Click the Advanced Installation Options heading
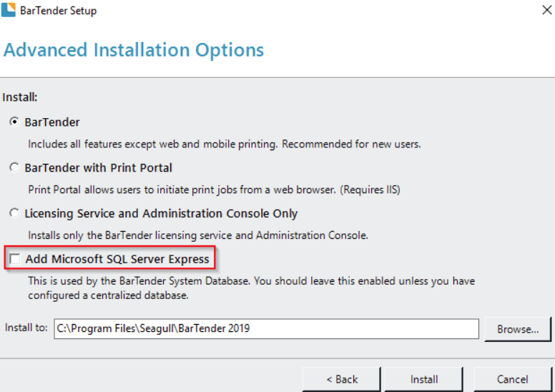555x392 pixels. coord(134,50)
